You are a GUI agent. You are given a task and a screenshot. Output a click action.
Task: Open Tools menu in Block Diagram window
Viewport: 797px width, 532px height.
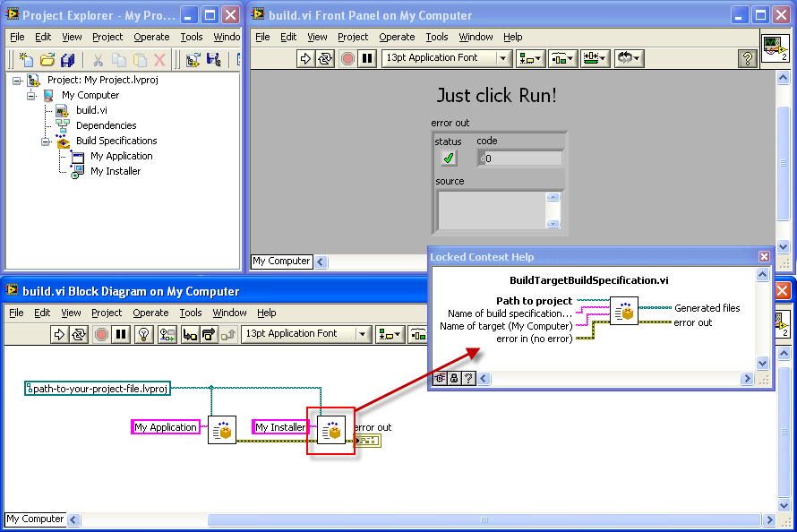(x=191, y=313)
